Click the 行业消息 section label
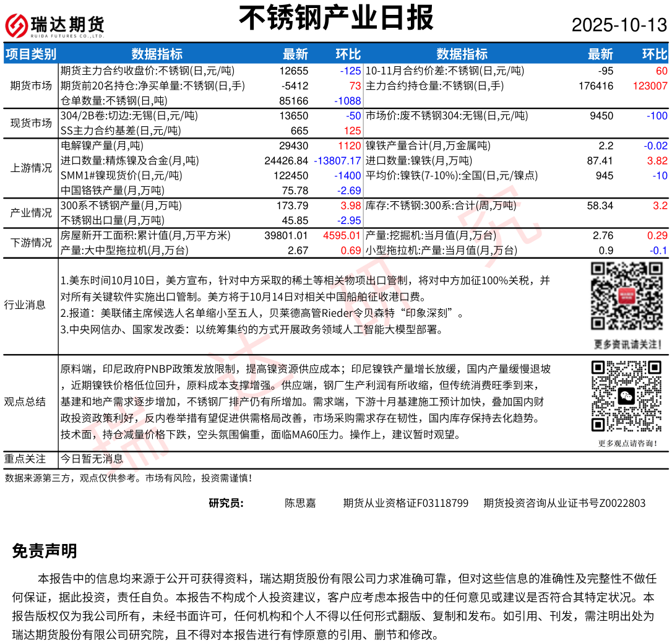 tap(25, 304)
